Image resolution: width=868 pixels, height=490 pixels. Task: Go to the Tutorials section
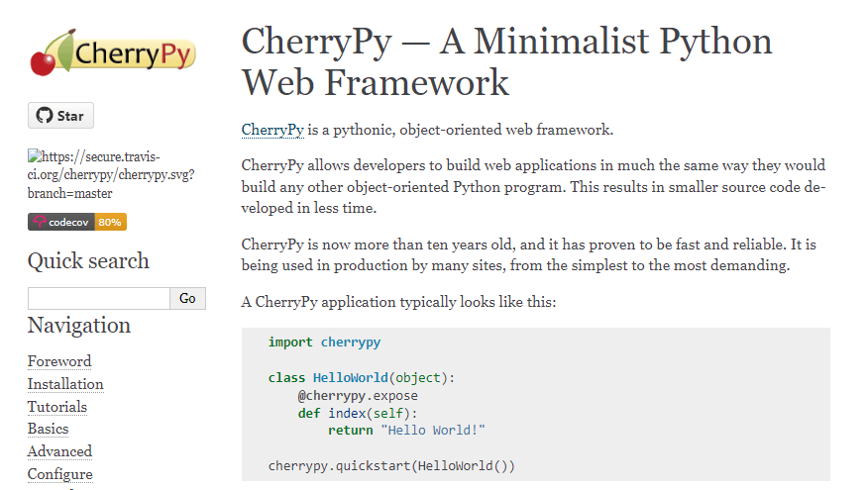coord(57,407)
